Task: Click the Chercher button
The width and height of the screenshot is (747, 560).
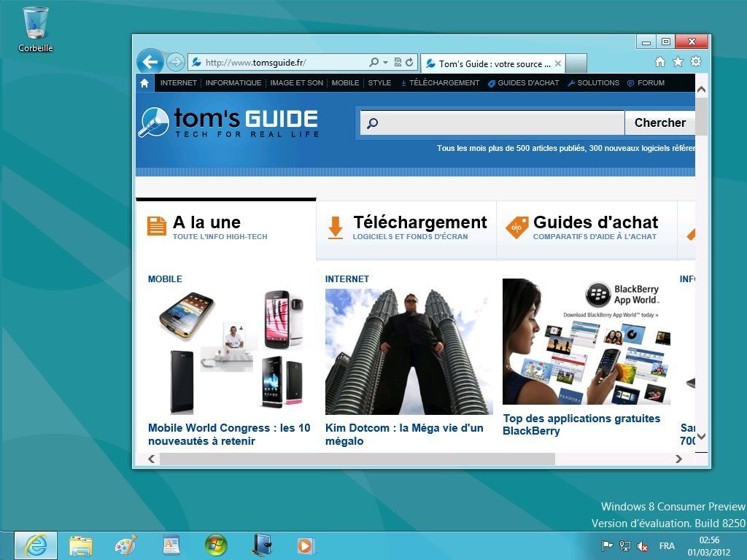Action: click(x=659, y=122)
